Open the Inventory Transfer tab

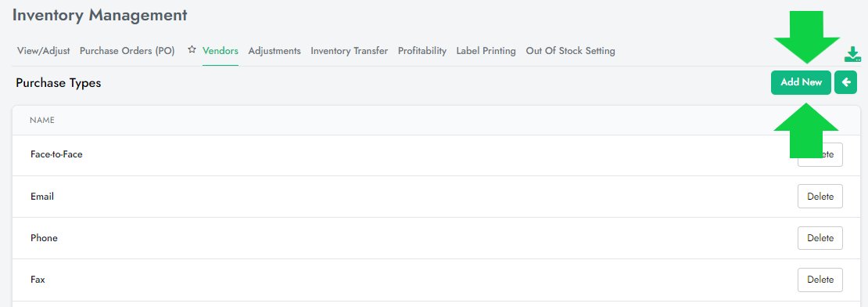(350, 51)
